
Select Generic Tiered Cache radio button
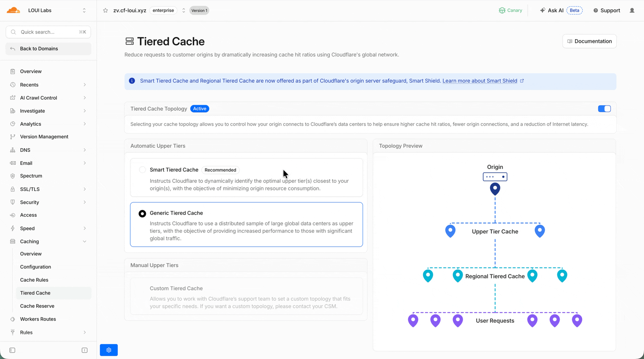click(x=142, y=213)
